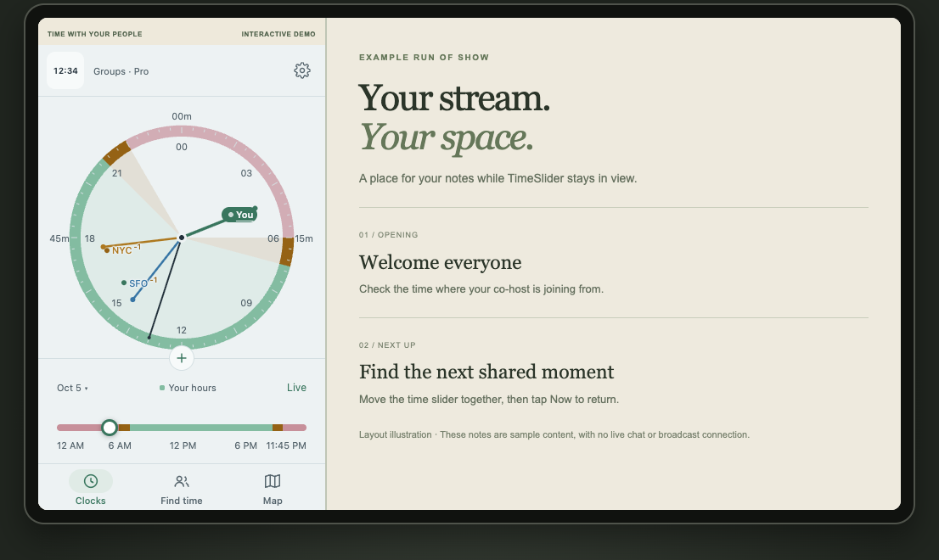The height and width of the screenshot is (560, 939).
Task: Click the 6 PM slider label
Action: tap(245, 445)
